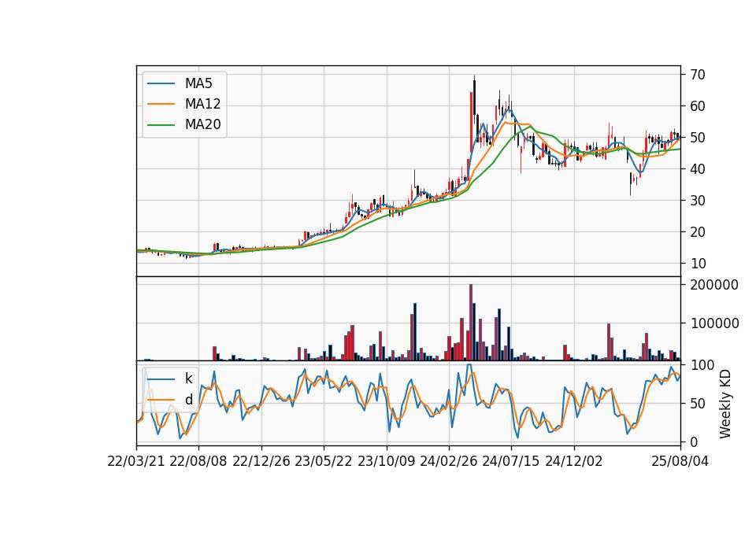Click the 23/05/22 date label

(324, 461)
